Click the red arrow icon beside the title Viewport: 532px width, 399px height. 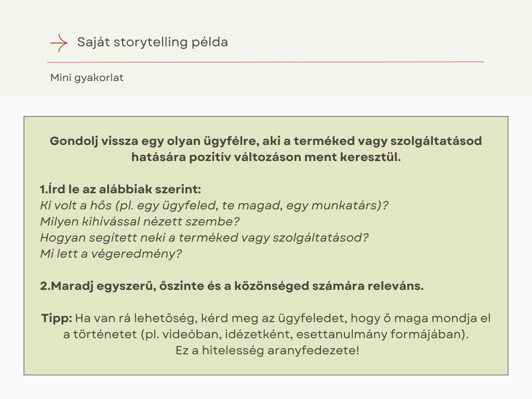point(59,43)
